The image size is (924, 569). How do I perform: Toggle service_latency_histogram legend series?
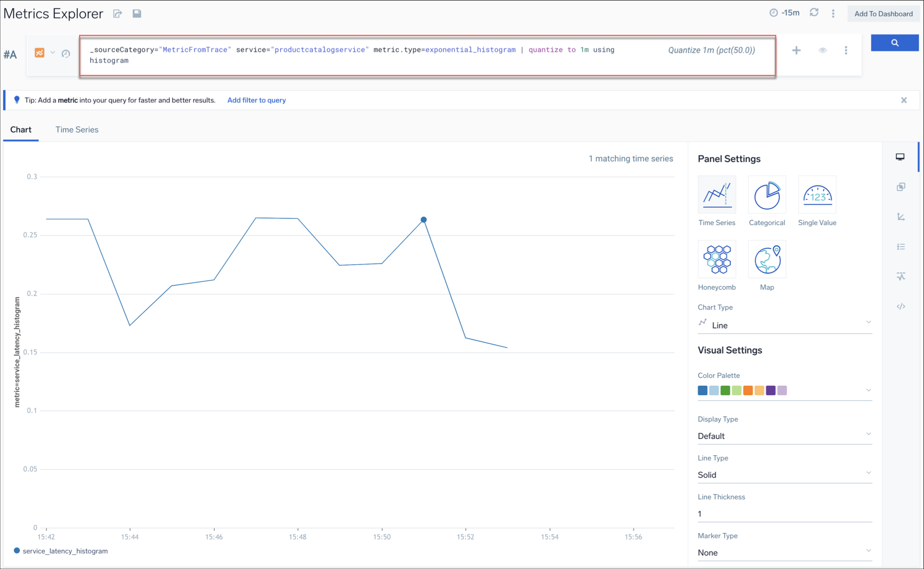pos(65,551)
